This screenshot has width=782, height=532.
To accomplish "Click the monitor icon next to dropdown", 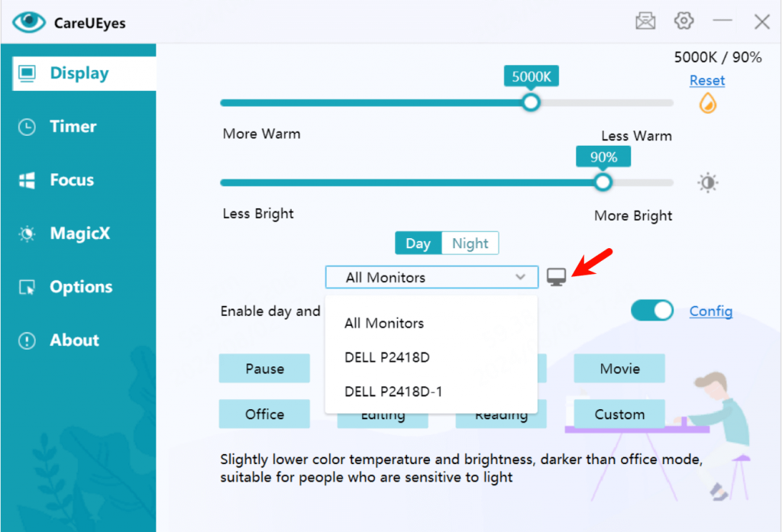I will pyautogui.click(x=557, y=276).
